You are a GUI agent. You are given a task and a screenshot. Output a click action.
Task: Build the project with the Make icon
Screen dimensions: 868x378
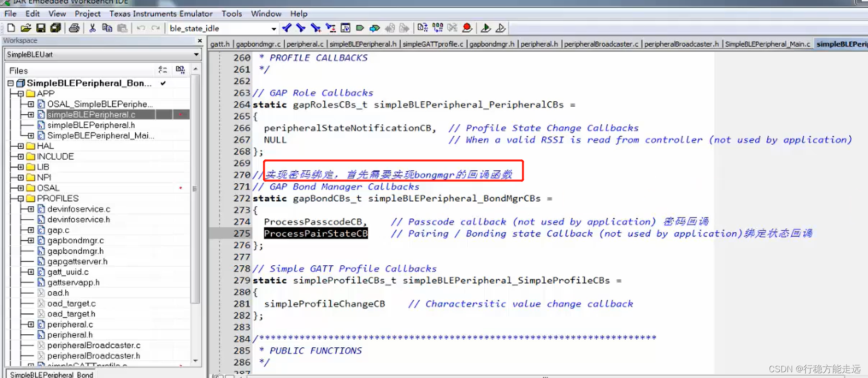438,28
